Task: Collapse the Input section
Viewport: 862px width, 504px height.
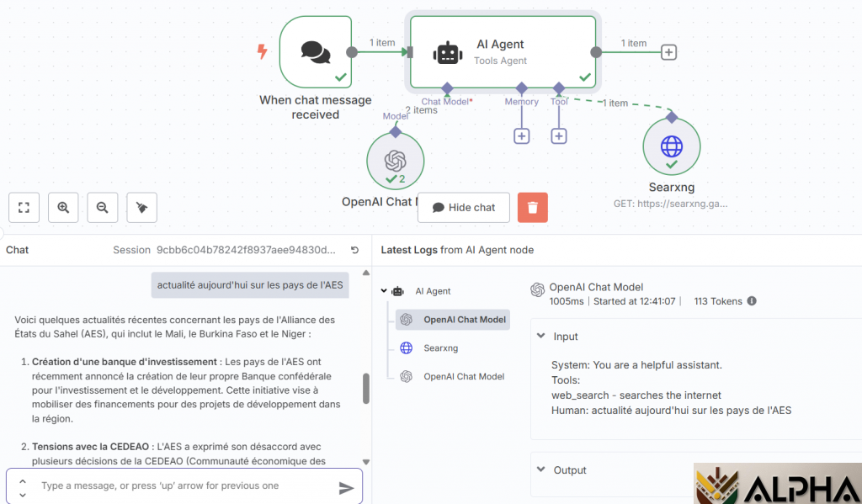Action: click(541, 337)
